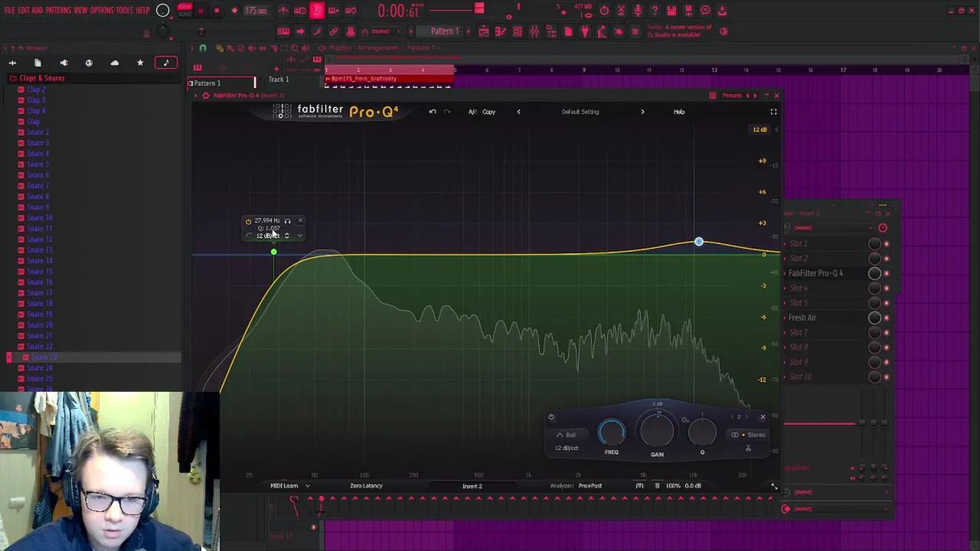Toggle Slot 1 enable knob in mixer
This screenshot has width=980, height=551.
874,244
